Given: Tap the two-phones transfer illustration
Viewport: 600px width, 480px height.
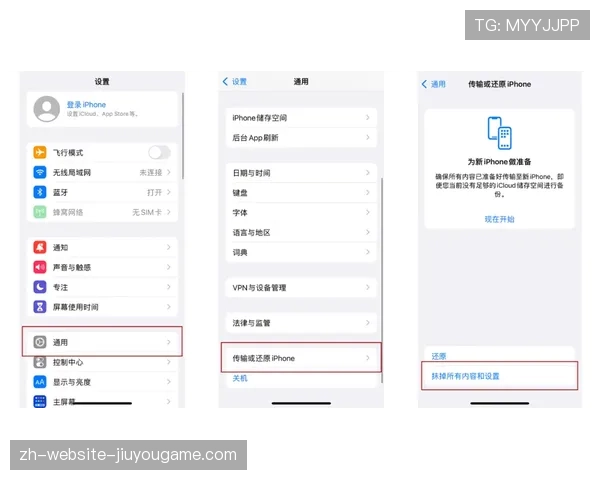Looking at the screenshot, I should [499, 133].
